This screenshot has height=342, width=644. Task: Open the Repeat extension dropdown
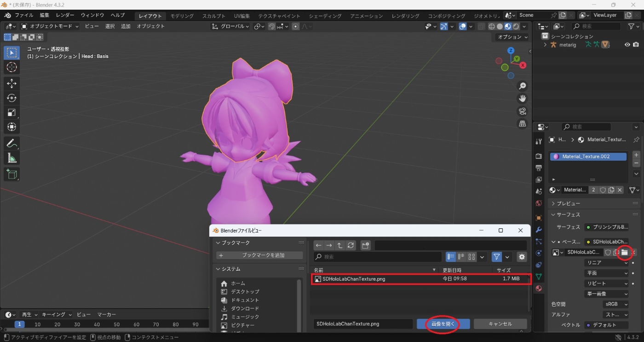606,284
